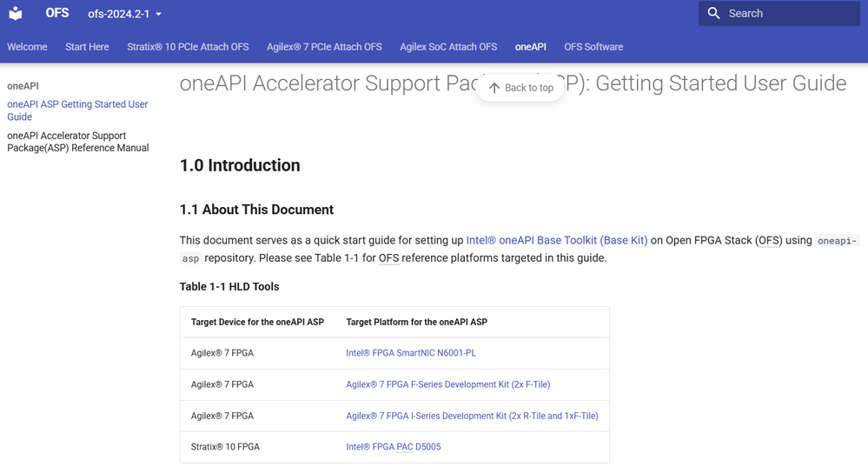Click the Stratix 10 FPGA table cell

[x=225, y=446]
